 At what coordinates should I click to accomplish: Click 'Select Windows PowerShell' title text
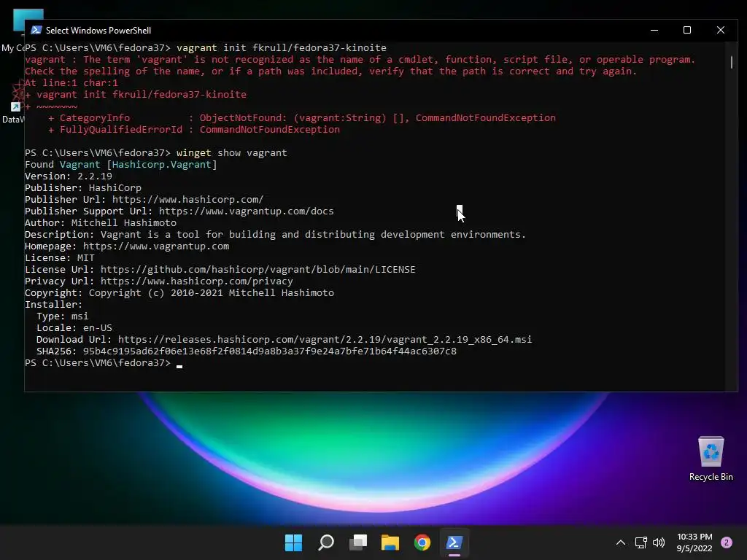point(98,31)
